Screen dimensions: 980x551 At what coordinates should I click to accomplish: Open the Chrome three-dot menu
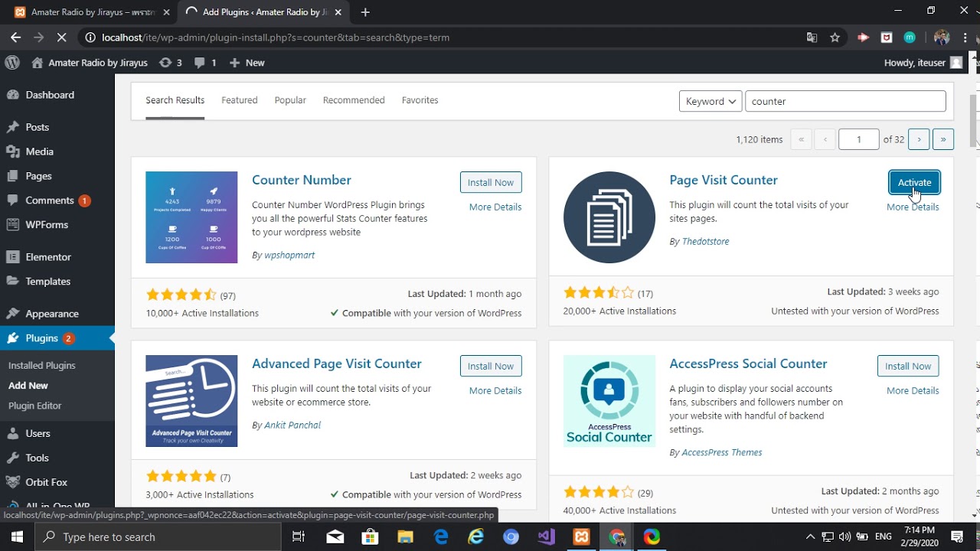pyautogui.click(x=966, y=37)
